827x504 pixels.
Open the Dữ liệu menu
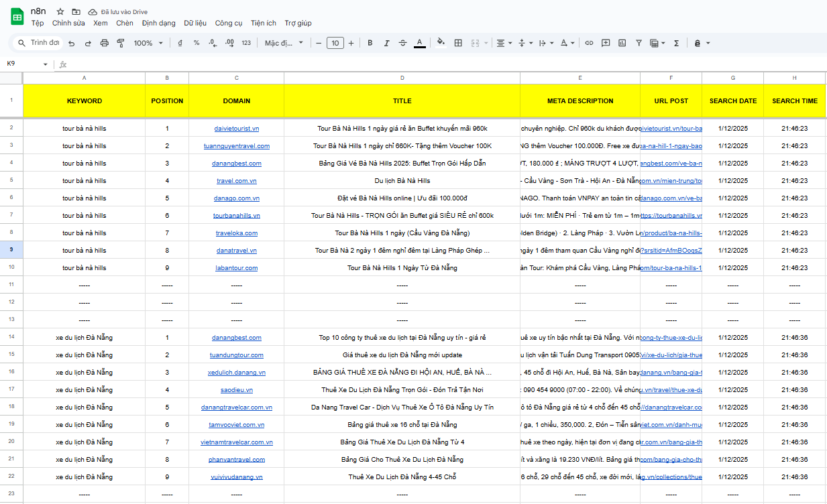pos(195,23)
